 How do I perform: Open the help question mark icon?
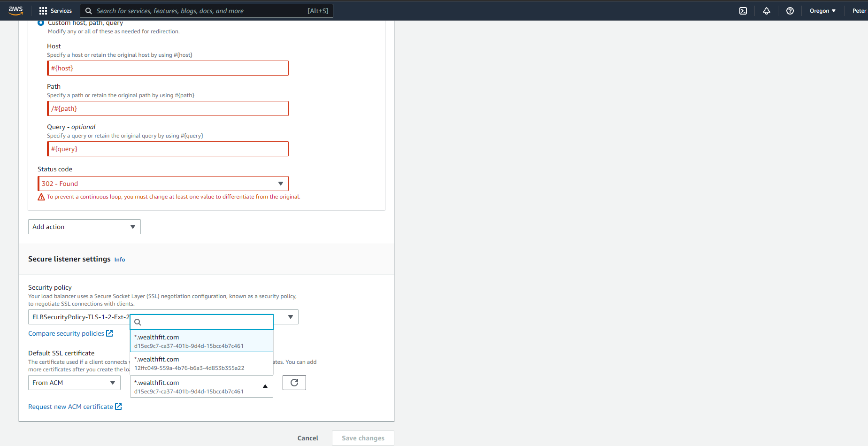(790, 10)
